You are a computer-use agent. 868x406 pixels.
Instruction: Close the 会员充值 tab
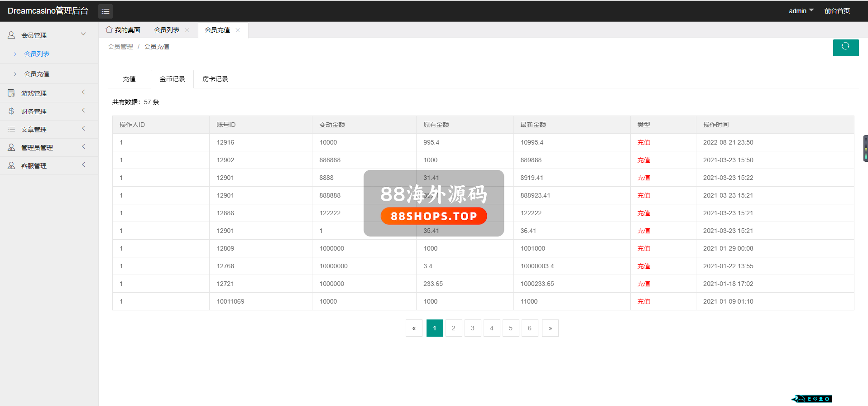pos(238,30)
